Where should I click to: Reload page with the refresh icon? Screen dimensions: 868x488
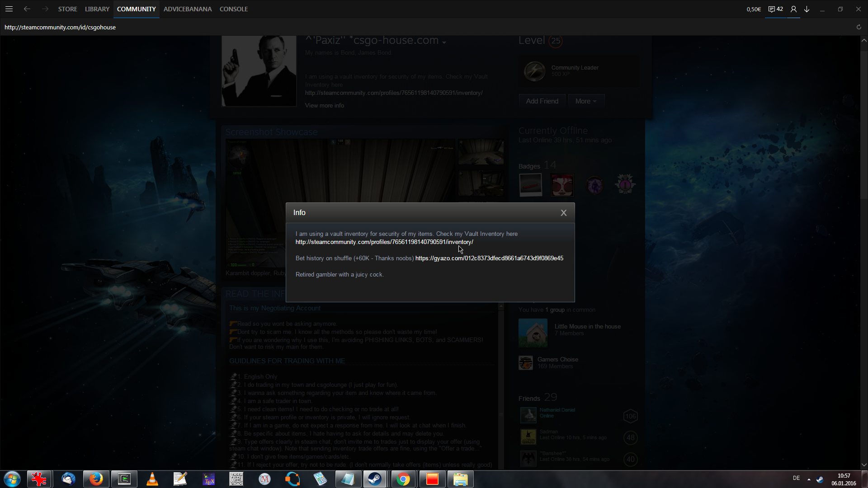(x=859, y=27)
